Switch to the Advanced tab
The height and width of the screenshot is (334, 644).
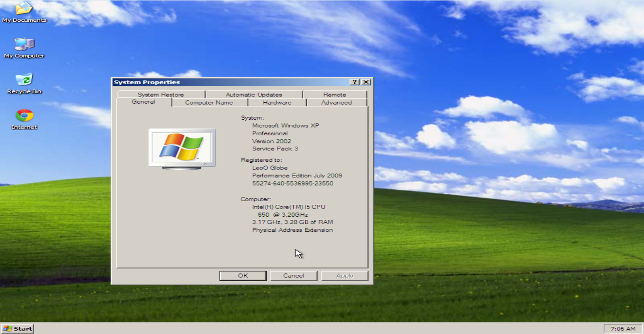point(337,102)
